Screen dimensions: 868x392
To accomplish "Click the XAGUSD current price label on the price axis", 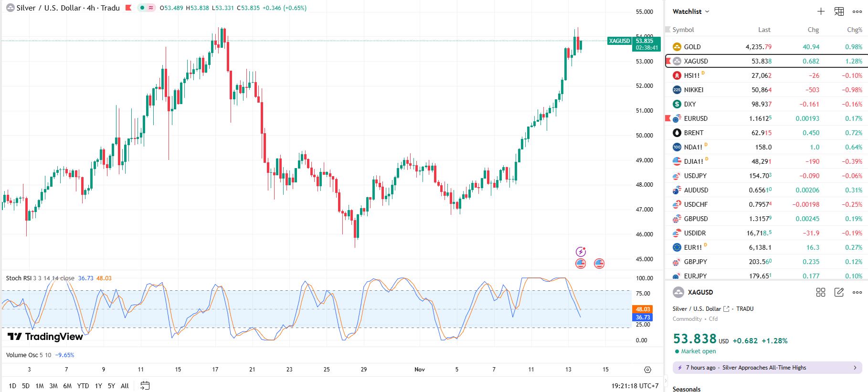I will [x=645, y=44].
